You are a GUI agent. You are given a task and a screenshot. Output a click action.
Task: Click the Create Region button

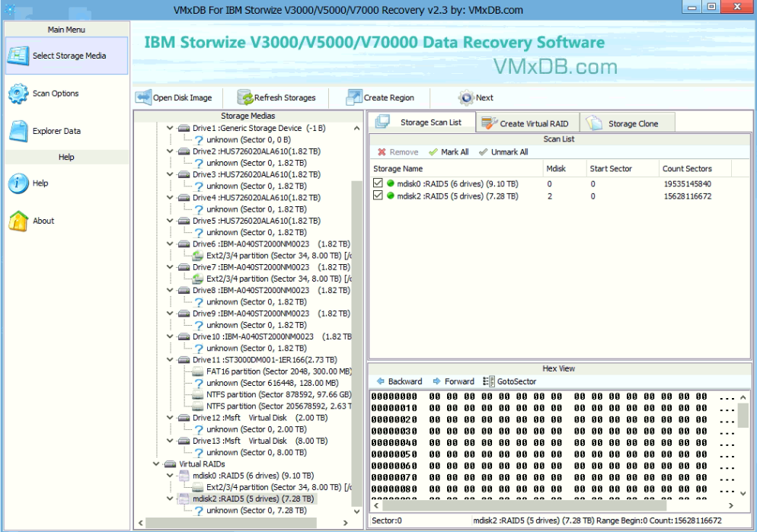pyautogui.click(x=381, y=97)
